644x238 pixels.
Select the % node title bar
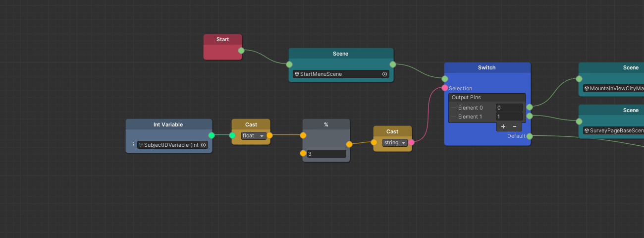326,124
